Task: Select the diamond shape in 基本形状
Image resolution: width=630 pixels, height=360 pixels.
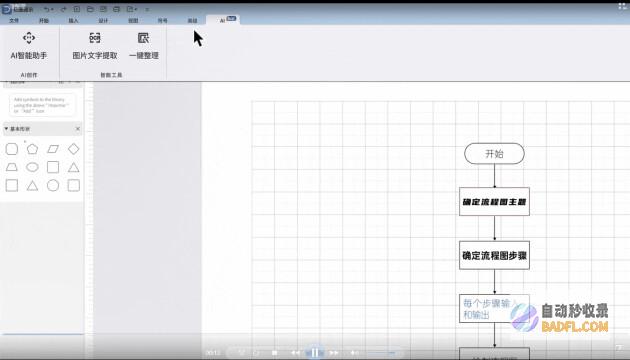Action: click(74, 149)
